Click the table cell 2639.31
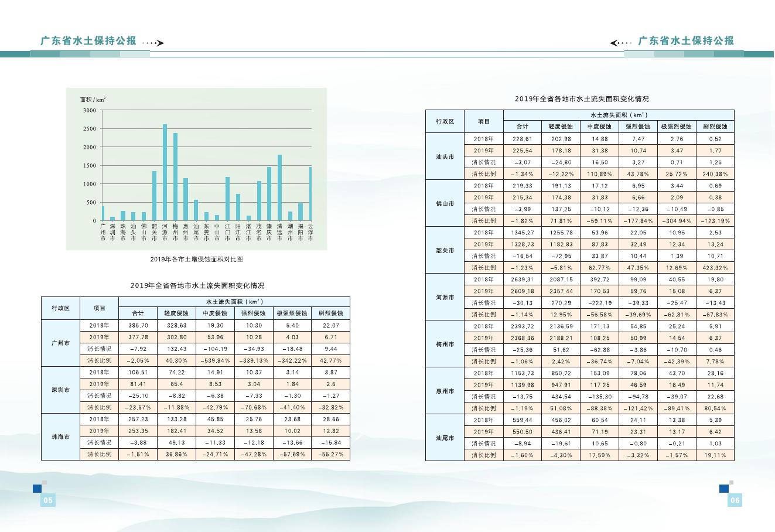This screenshot has width=775, height=532. tap(522, 279)
